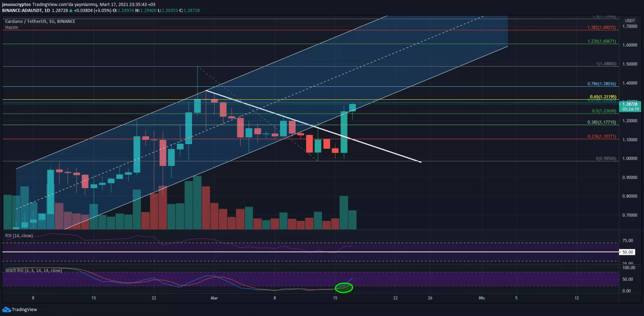The image size is (644, 316).
Task: Click the RSI (14, close) indicator label
Action: point(19,235)
